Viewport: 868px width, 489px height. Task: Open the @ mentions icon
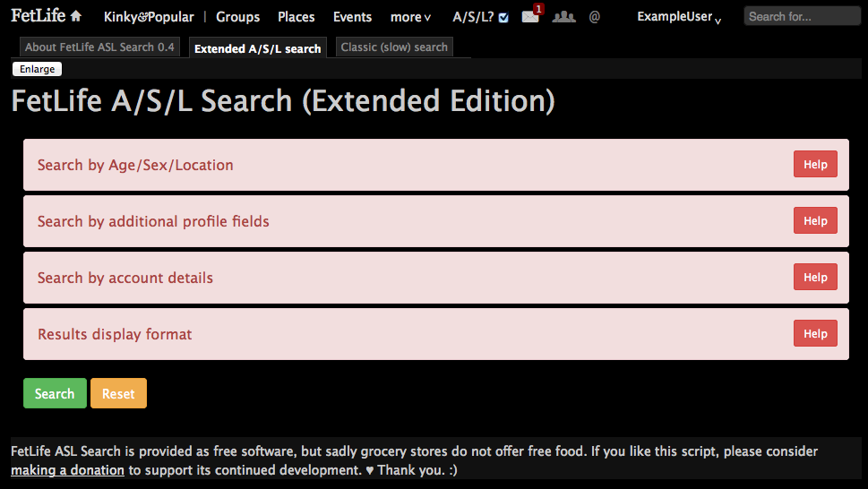[x=595, y=17]
